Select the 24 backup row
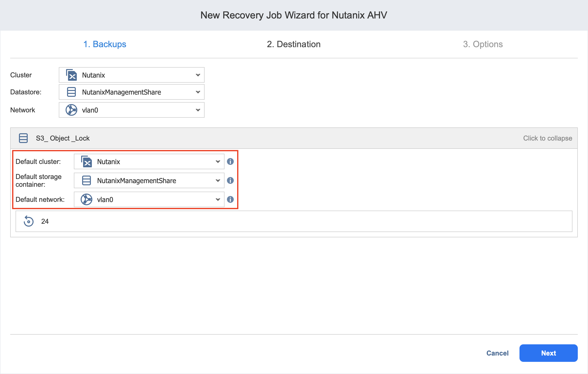Viewport: 588px width, 374px height. click(x=294, y=221)
